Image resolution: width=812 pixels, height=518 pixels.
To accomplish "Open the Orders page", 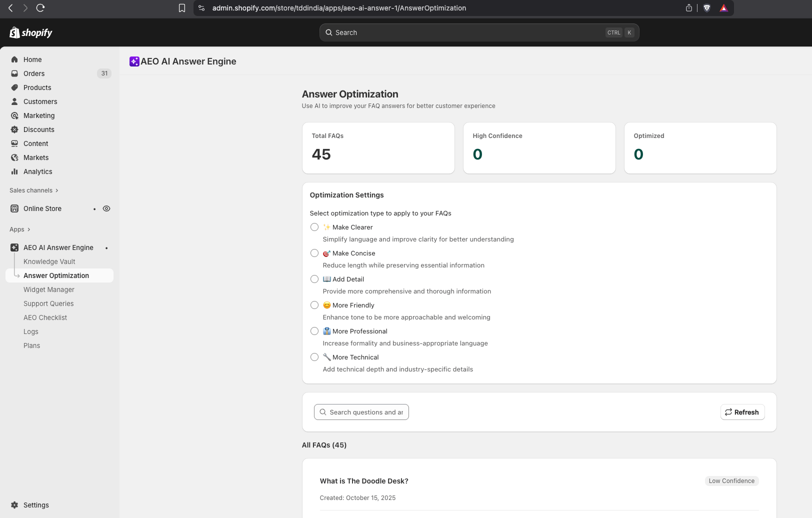I will 34,73.
